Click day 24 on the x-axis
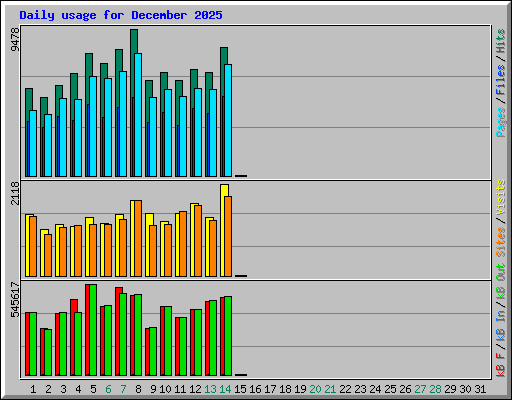Screen dimensions: 512x400 pyautogui.click(x=375, y=389)
